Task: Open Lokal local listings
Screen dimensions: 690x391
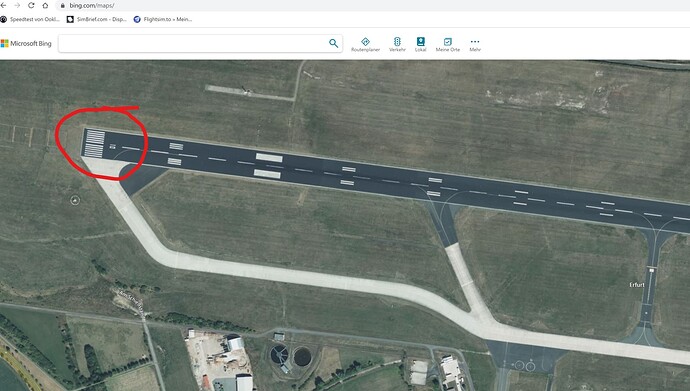Action: tap(420, 44)
